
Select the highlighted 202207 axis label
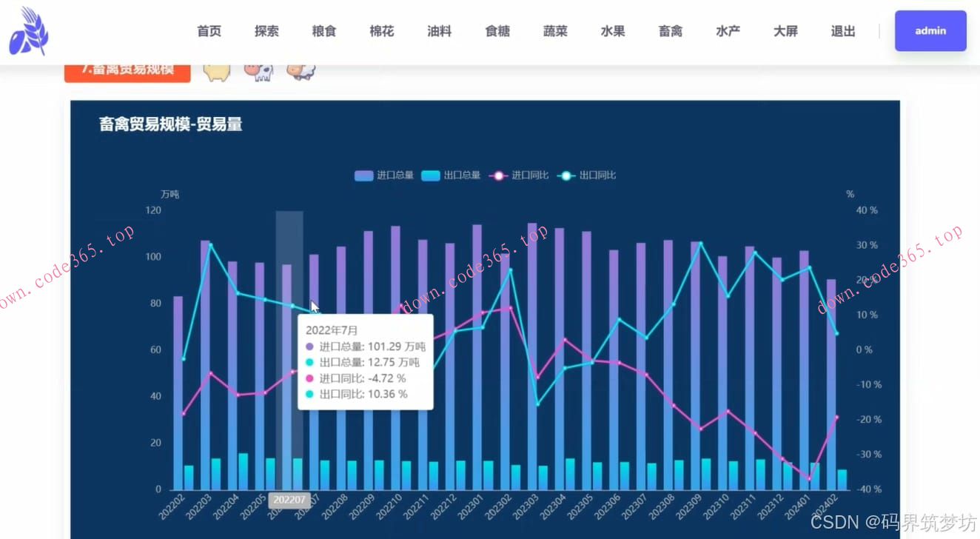(289, 500)
